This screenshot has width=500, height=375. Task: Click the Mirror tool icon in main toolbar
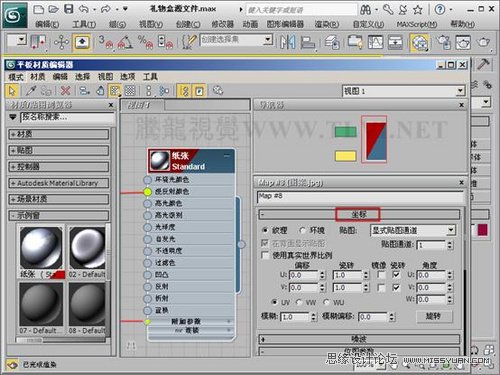pos(287,42)
